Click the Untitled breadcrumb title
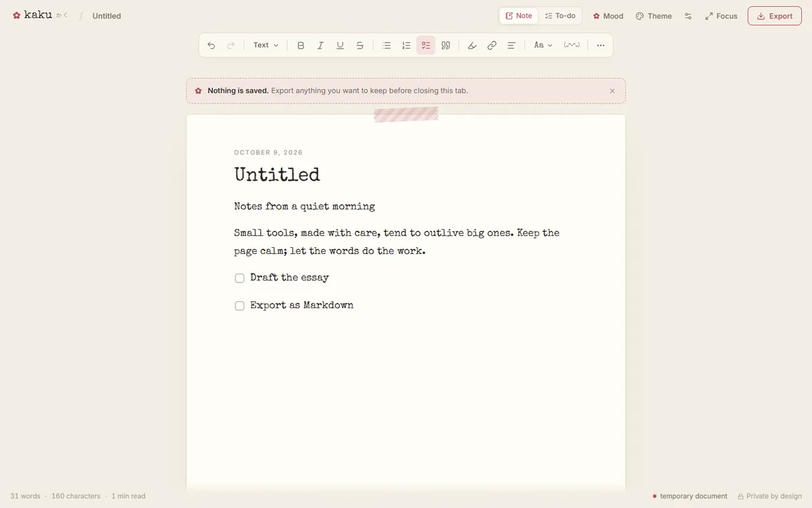Screen dimensions: 812x508 (107, 16)
